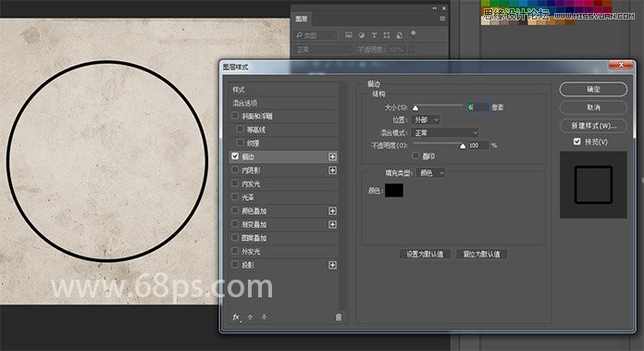Select the 外发光 (Outer Glow) row label

(x=251, y=252)
